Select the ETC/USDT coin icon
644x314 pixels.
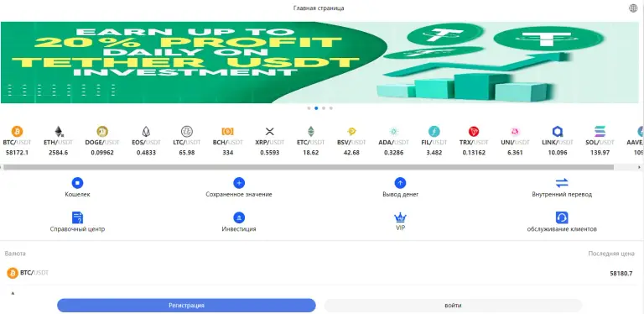pyautogui.click(x=311, y=132)
